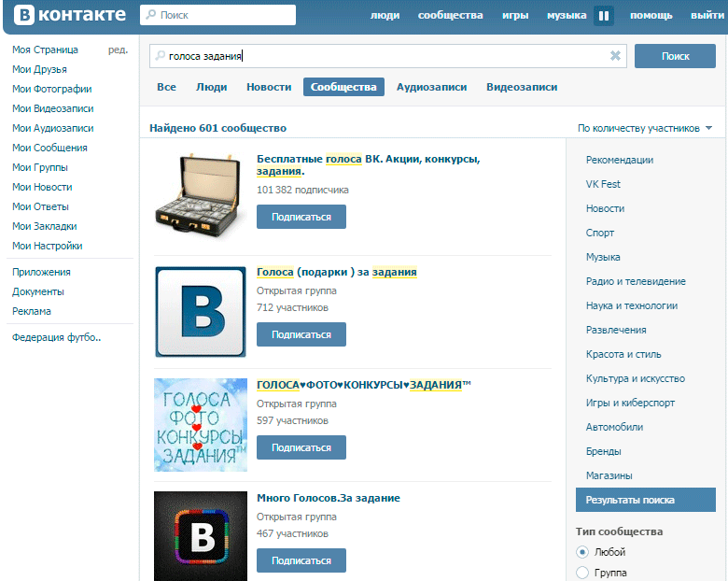Click ред. edit link beside Моя Страница
The height and width of the screenshot is (581, 728).
point(118,50)
